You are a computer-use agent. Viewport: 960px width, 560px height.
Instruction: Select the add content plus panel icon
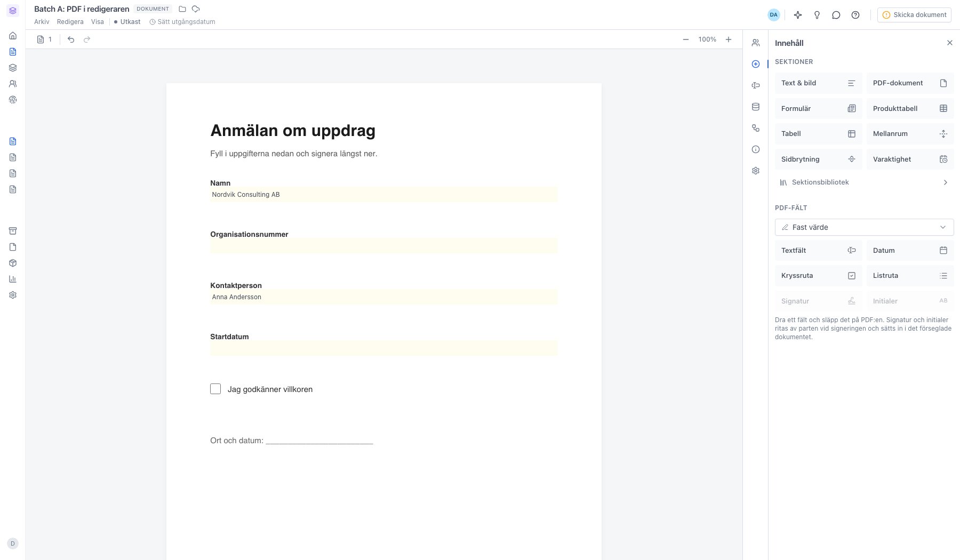[756, 64]
